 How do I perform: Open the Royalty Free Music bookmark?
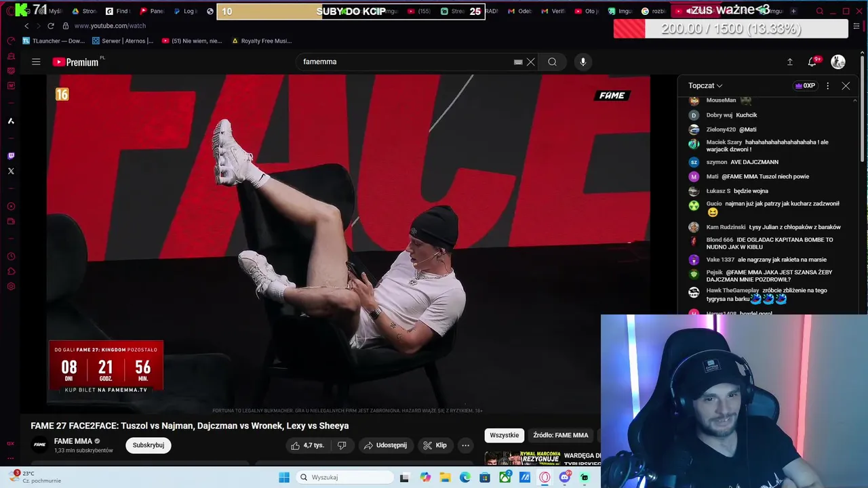point(262,41)
